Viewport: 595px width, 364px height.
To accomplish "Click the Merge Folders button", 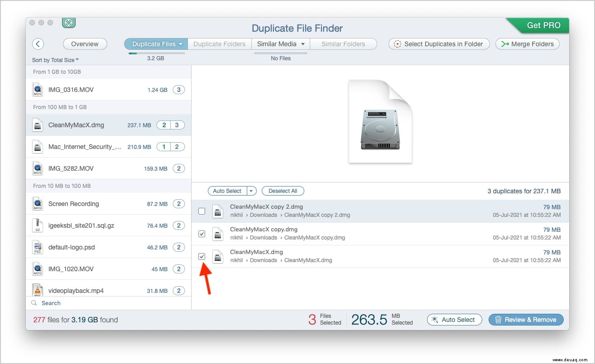I will (528, 44).
